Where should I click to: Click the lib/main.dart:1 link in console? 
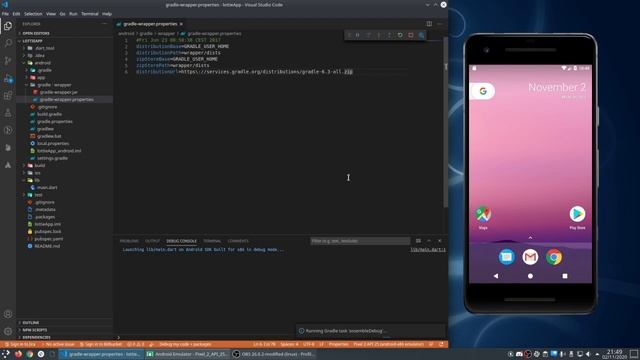coord(428,249)
